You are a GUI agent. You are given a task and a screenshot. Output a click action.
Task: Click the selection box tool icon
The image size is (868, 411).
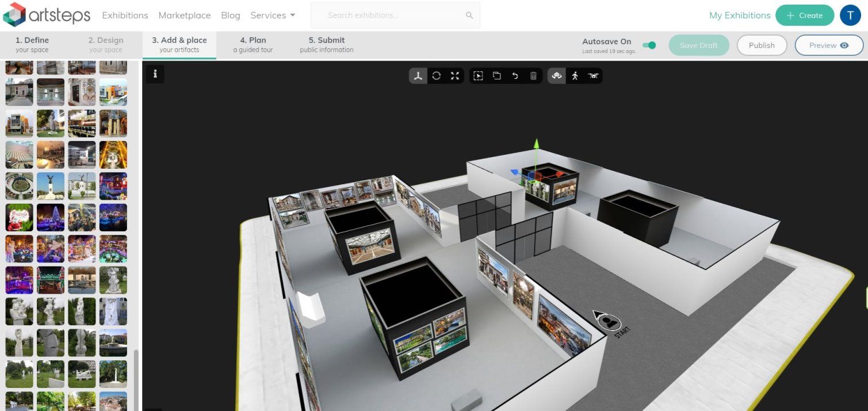coord(478,76)
